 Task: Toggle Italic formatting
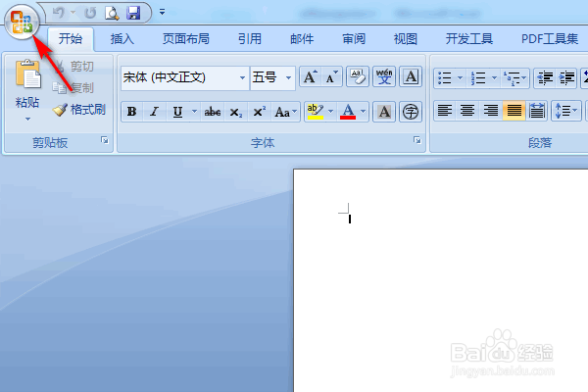click(x=154, y=112)
